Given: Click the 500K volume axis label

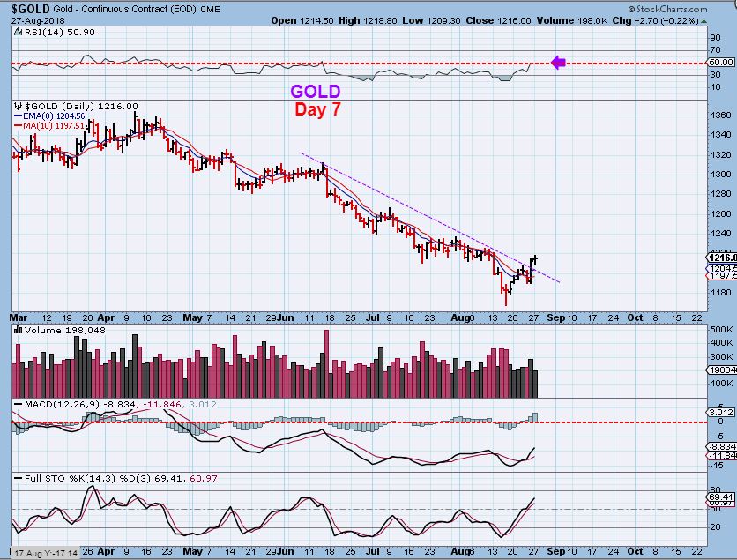Looking at the screenshot, I should point(721,330).
